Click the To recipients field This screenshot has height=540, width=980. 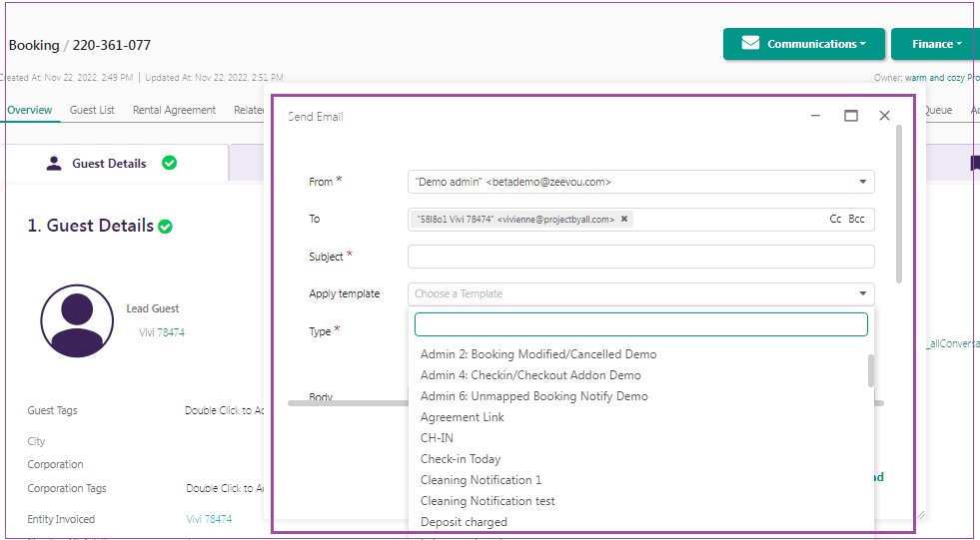point(640,220)
